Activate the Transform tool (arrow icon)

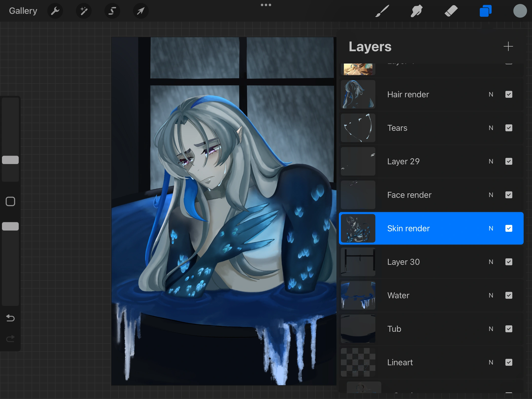point(140,11)
